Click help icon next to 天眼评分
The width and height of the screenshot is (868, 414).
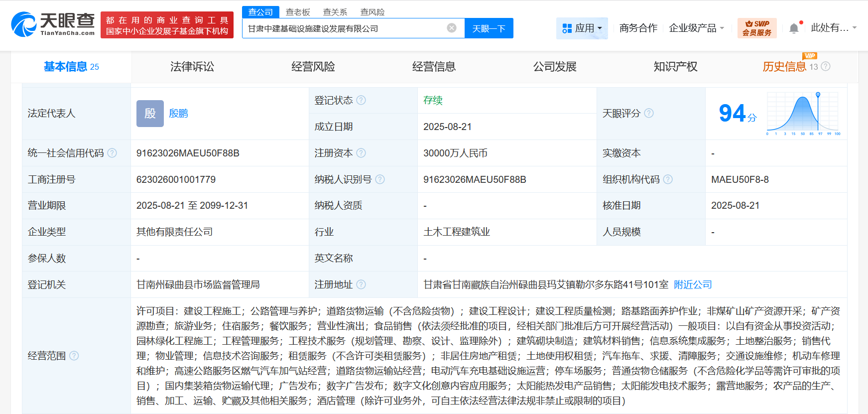pos(649,113)
